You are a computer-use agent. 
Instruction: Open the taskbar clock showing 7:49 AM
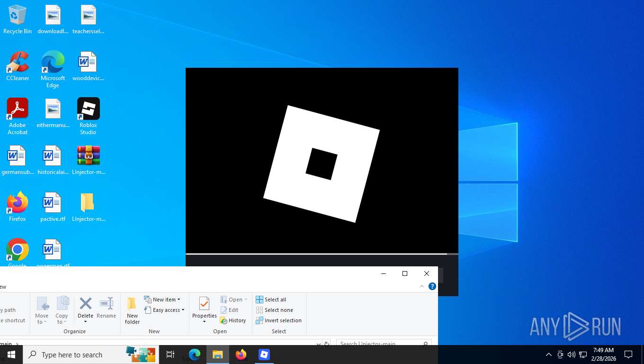pos(603,355)
